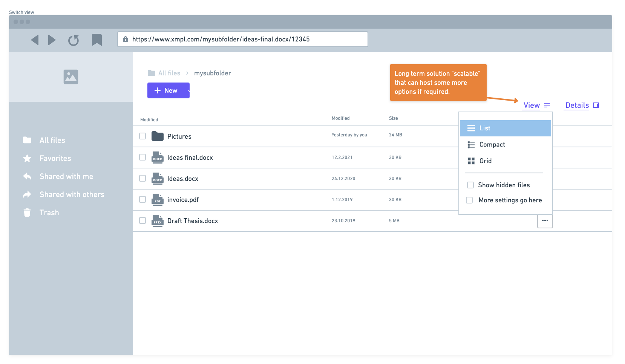This screenshot has width=625, height=364.
Task: Click the 12.2.2021 date cell
Action: (342, 158)
